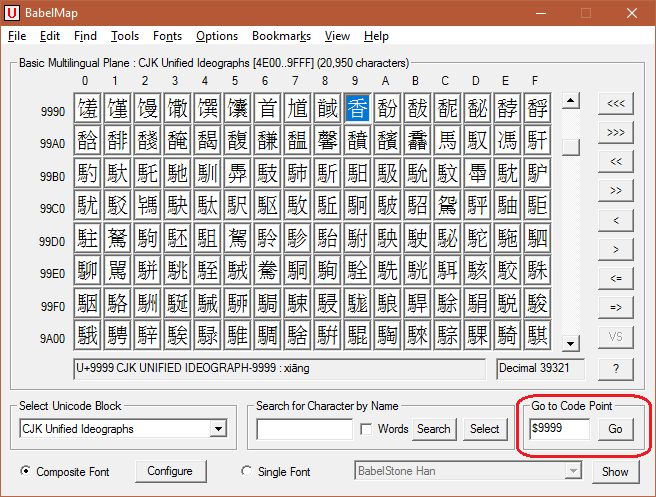
Task: Open the BabelStone Han font dropdown
Action: click(573, 471)
